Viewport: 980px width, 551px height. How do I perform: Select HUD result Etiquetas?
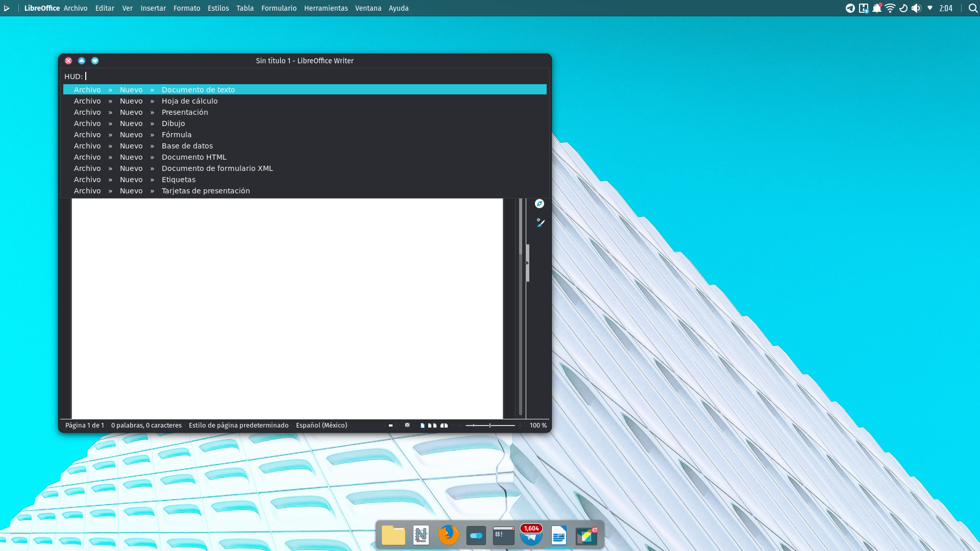click(305, 180)
